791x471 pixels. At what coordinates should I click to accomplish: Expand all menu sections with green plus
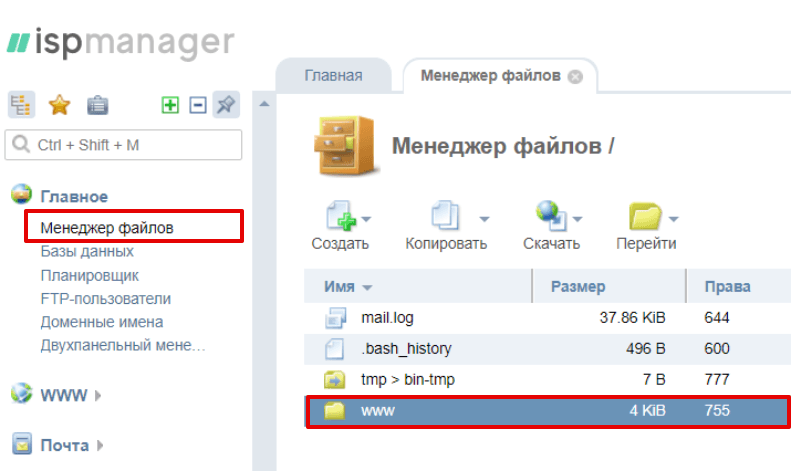tap(170, 105)
